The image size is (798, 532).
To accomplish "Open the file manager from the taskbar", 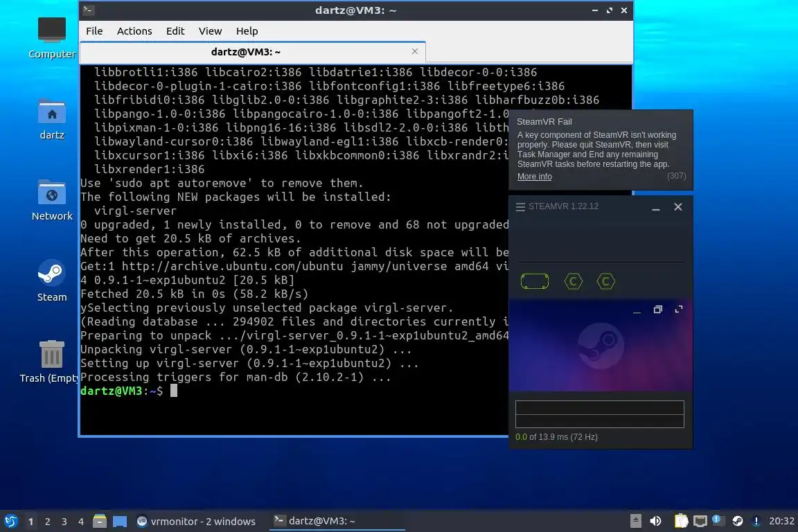I will click(100, 521).
